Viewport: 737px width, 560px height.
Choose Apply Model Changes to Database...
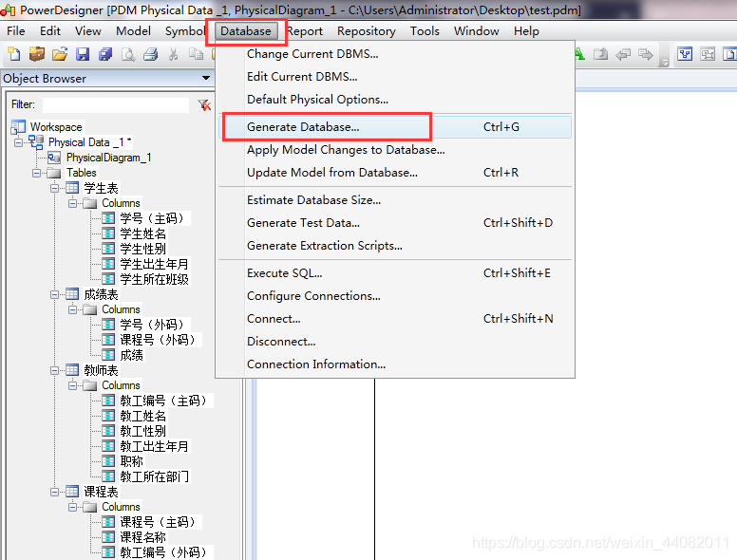tap(395, 150)
